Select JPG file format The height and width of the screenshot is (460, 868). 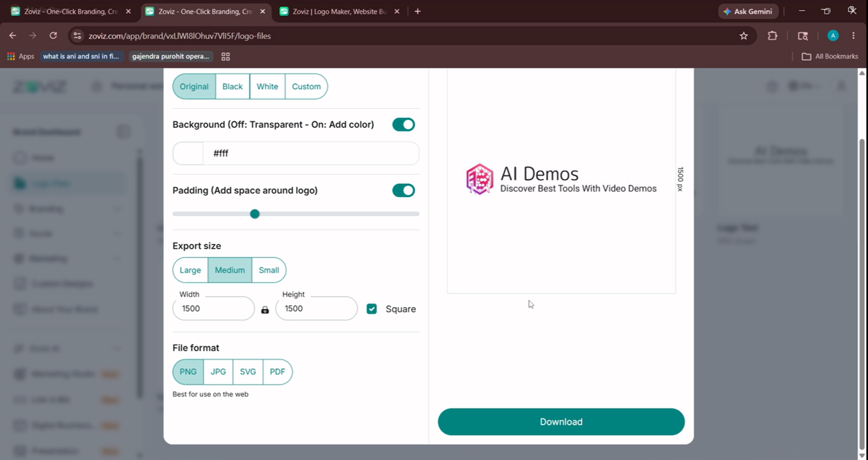point(218,372)
